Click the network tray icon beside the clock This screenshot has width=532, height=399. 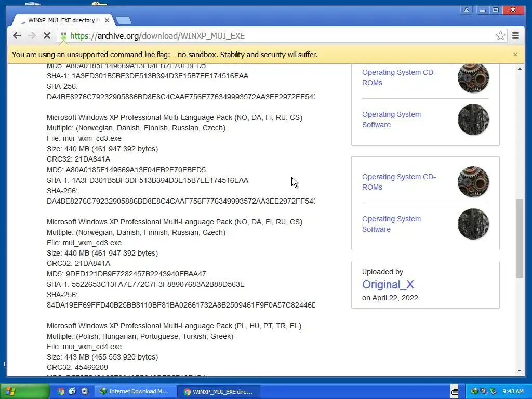click(x=493, y=391)
